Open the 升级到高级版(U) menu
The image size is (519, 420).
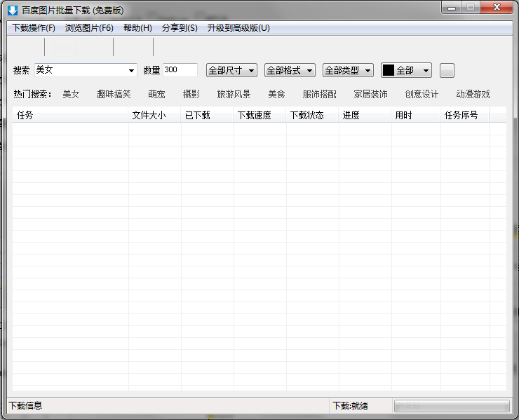coord(238,28)
